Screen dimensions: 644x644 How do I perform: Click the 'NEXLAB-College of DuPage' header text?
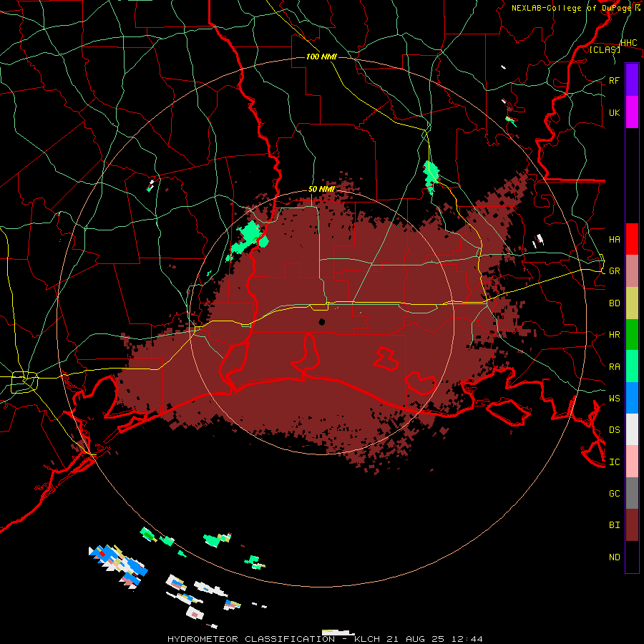[571, 8]
